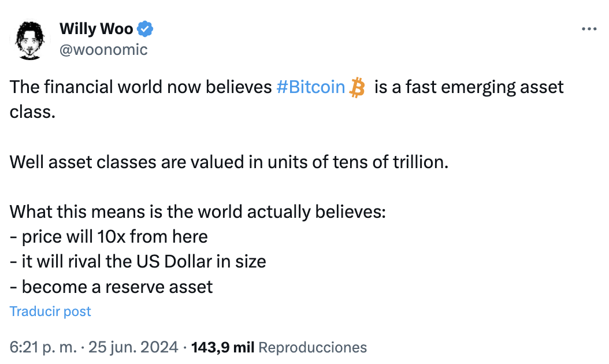Click the phrase "is a fast emerging asset"
The image size is (609, 364).
[469, 88]
